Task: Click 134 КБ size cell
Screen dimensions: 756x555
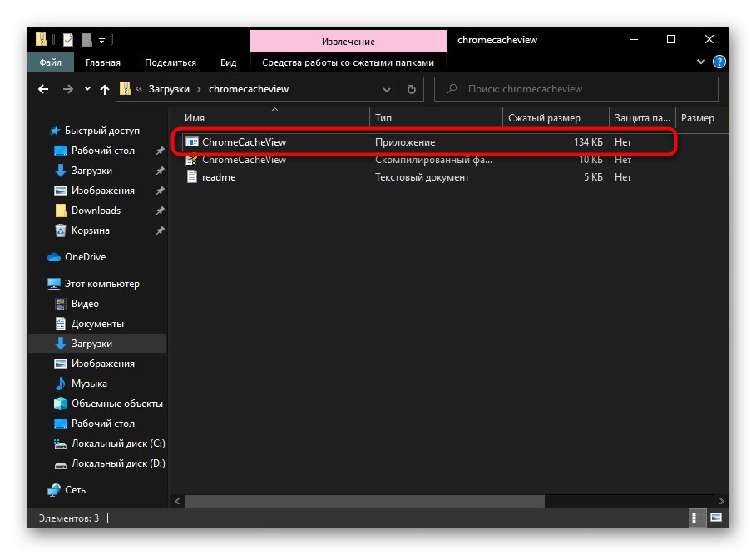Action: (x=588, y=142)
